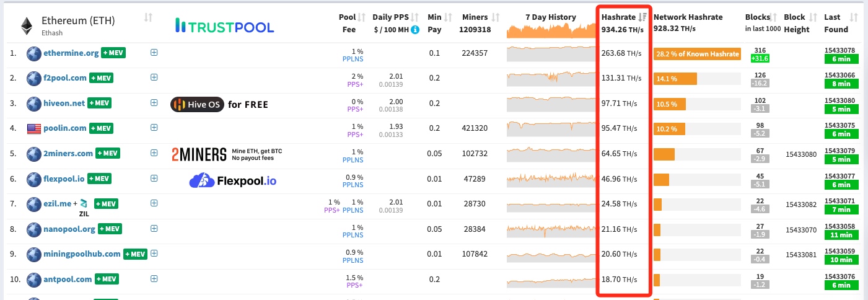Click the globe icon beside hiveon.net

click(33, 104)
